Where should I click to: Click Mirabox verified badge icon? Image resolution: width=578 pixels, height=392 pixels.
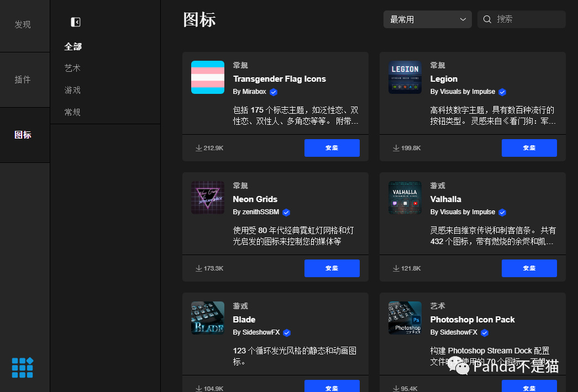click(273, 92)
